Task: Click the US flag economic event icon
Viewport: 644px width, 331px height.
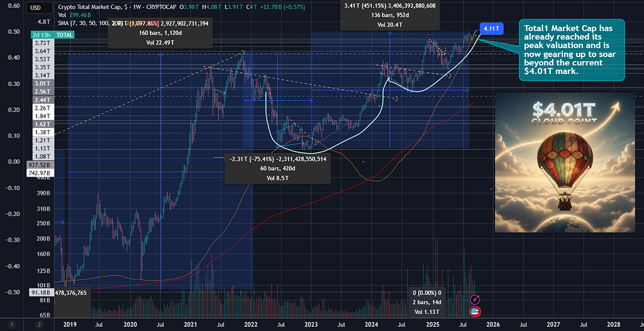Action: pyautogui.click(x=475, y=312)
